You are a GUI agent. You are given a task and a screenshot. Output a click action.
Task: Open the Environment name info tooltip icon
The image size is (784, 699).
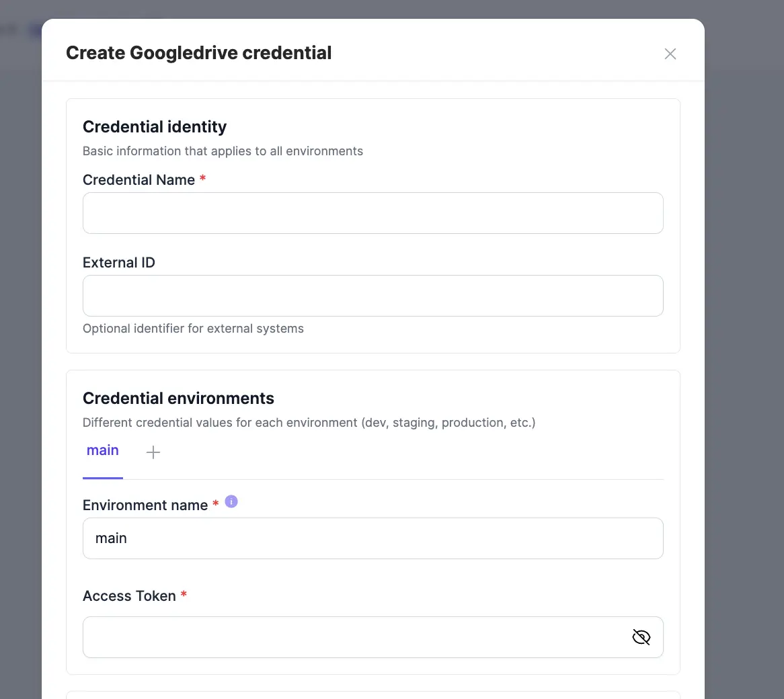tap(231, 501)
